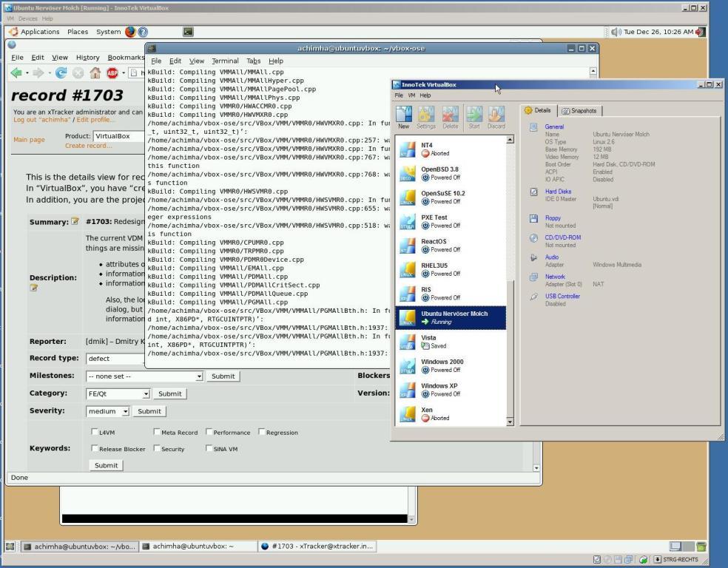Open the Hard Disks details link
Screen dimensions: 728x568
click(558, 192)
